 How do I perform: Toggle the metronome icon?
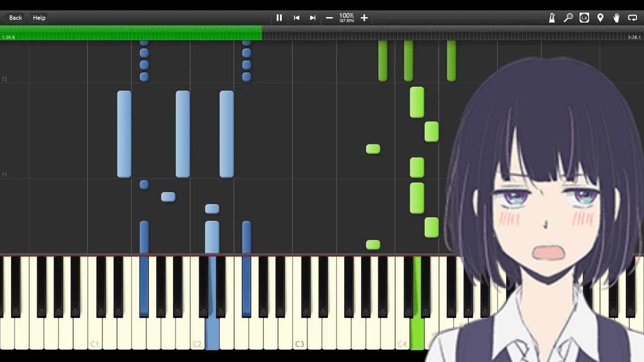click(552, 18)
